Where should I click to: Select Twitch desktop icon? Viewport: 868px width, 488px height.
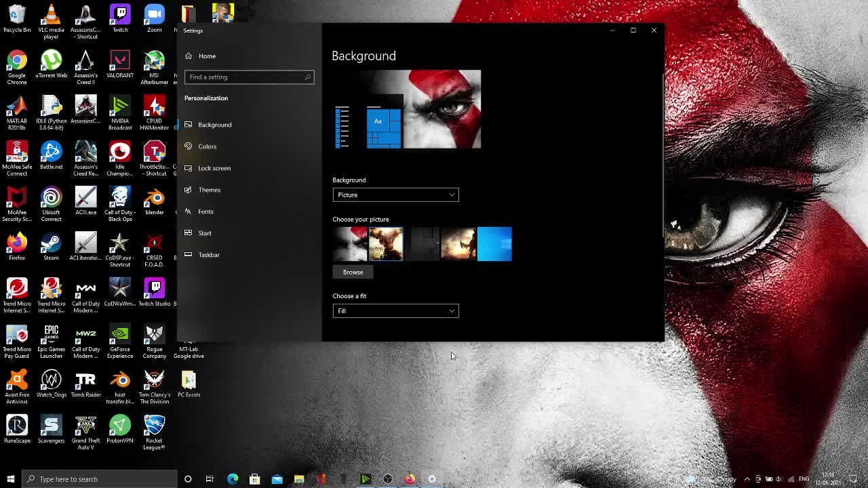coord(120,19)
